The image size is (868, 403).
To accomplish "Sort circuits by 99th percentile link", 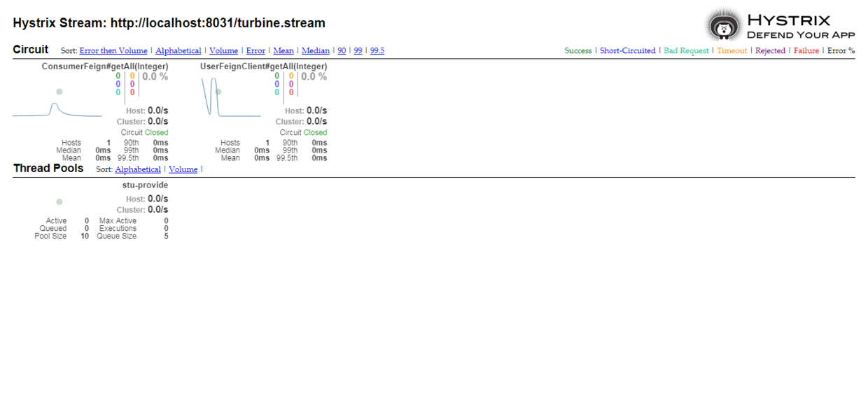I will (x=358, y=51).
